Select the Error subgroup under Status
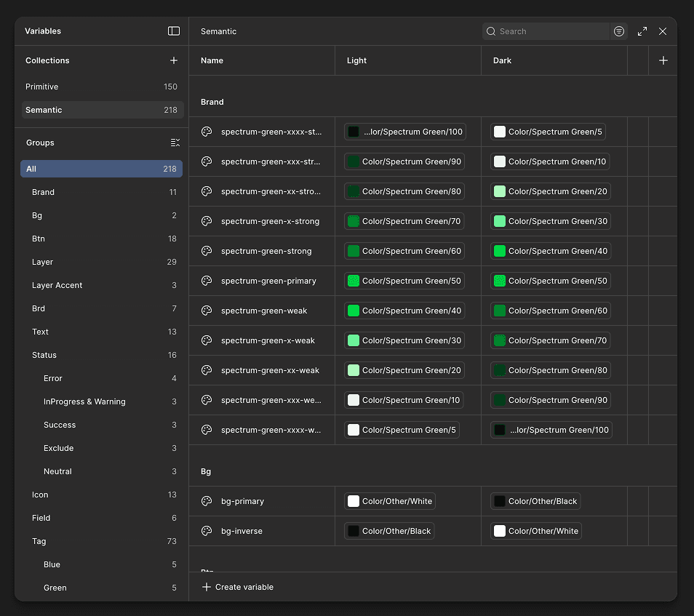This screenshot has height=616, width=694. 53,378
